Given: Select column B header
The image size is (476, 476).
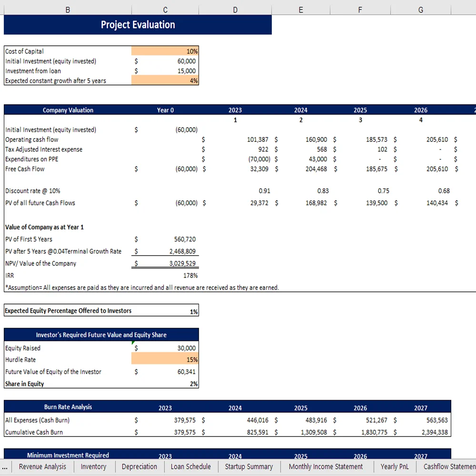Looking at the screenshot, I should point(68,10).
